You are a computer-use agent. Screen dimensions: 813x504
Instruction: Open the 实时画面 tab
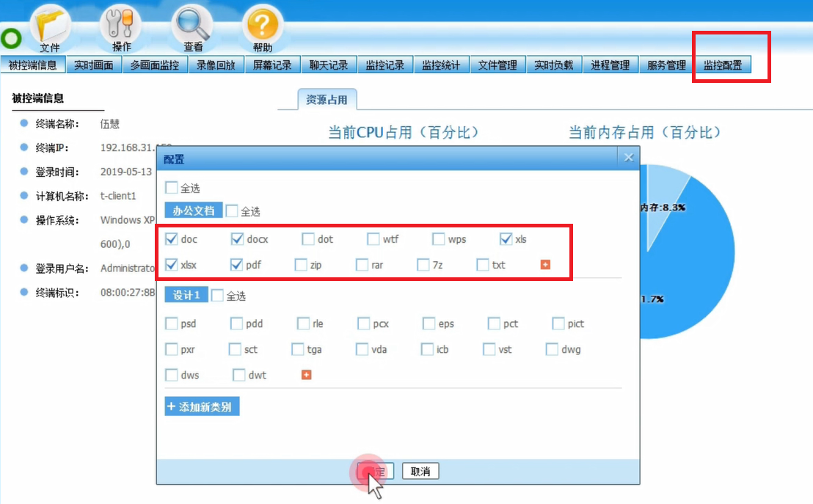[x=94, y=65]
